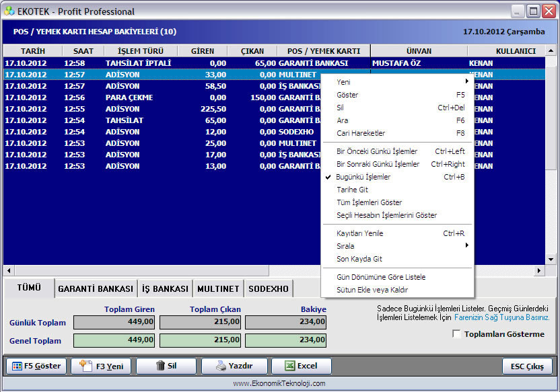Select Ara in the context menu
Viewport: 560px width, 392px height.
tap(398, 120)
